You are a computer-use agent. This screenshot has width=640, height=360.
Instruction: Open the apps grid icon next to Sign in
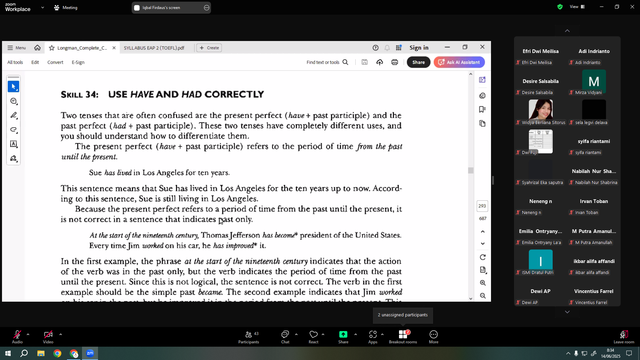(398, 48)
